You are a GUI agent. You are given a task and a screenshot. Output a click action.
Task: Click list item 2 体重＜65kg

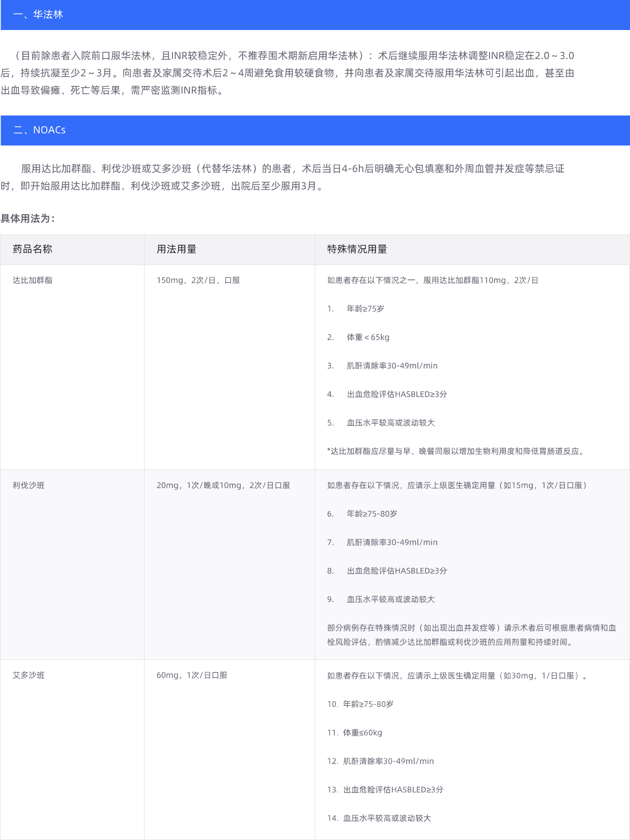[x=367, y=337]
